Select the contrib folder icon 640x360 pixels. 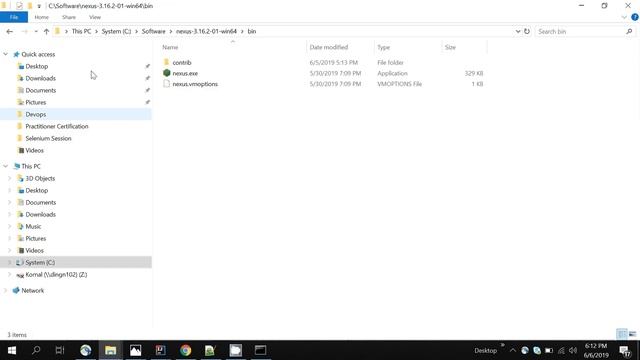[166, 62]
